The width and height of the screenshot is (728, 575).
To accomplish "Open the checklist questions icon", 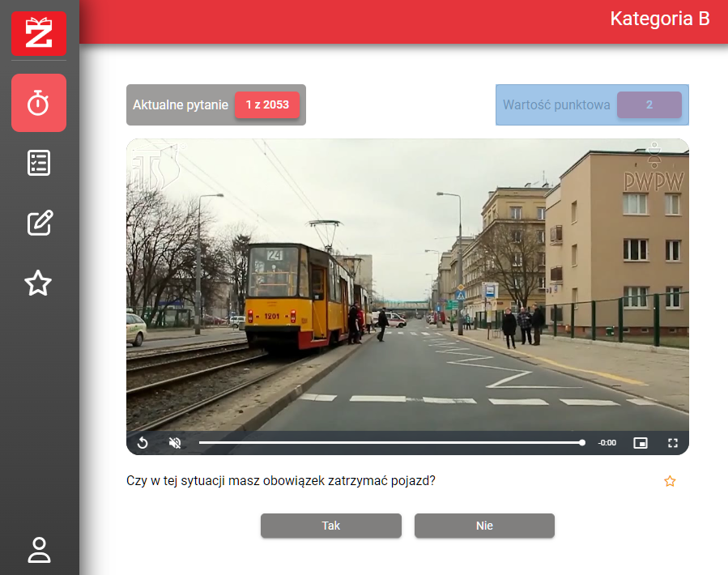I will tap(39, 163).
